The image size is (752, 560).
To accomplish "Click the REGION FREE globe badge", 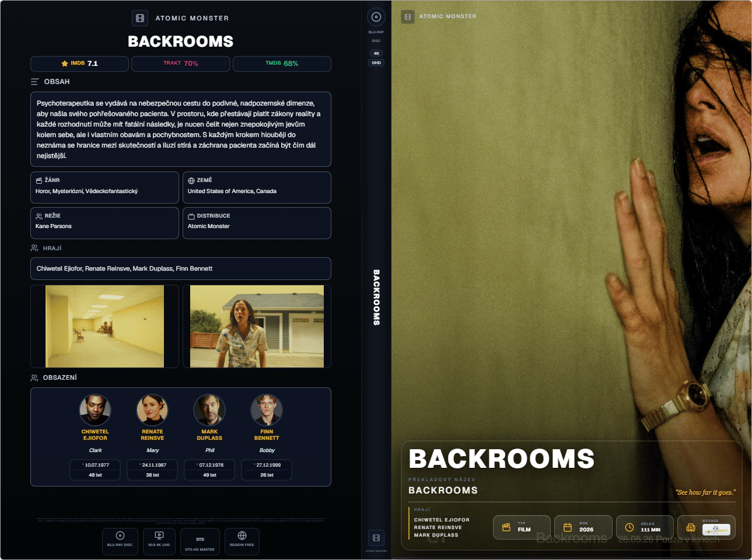I will click(242, 542).
